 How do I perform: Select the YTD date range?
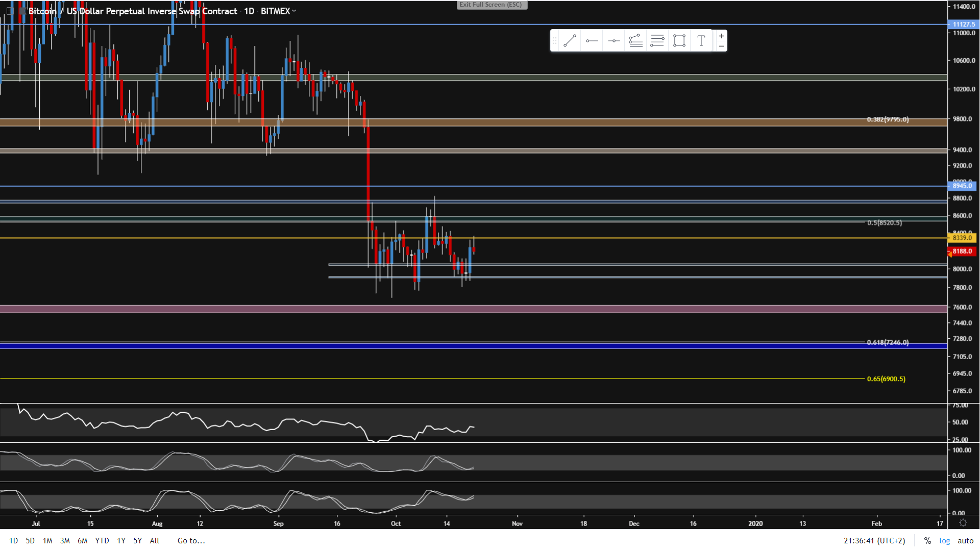(x=102, y=541)
